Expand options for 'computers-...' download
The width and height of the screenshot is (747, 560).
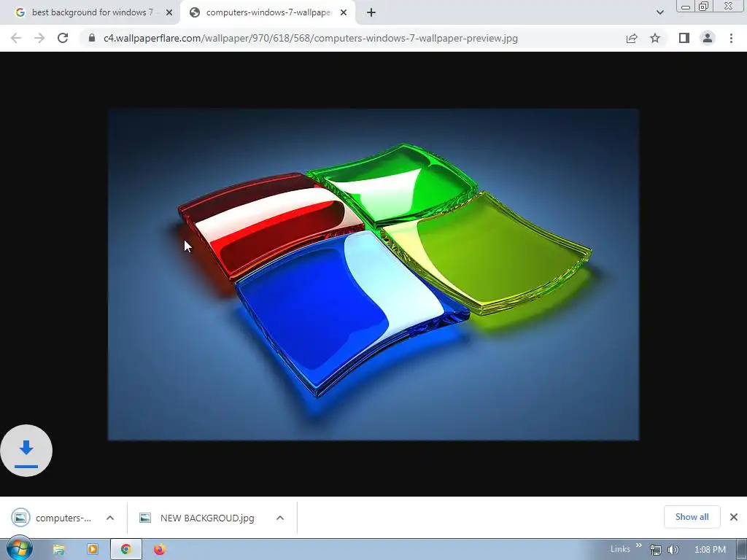coord(110,518)
